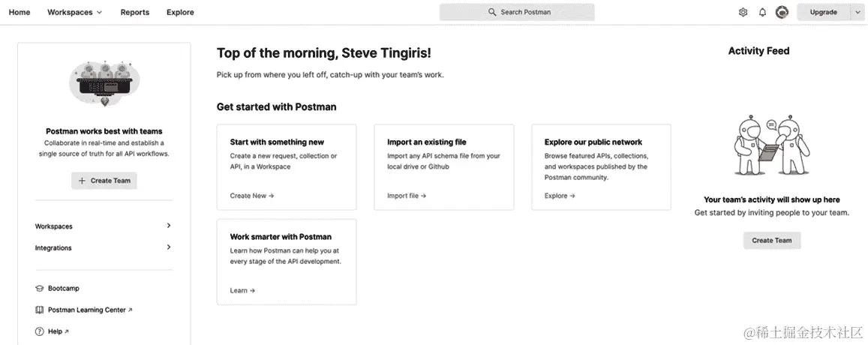Expand the Workspaces chevron in the sidebar
This screenshot has width=868, height=345.
pos(168,226)
